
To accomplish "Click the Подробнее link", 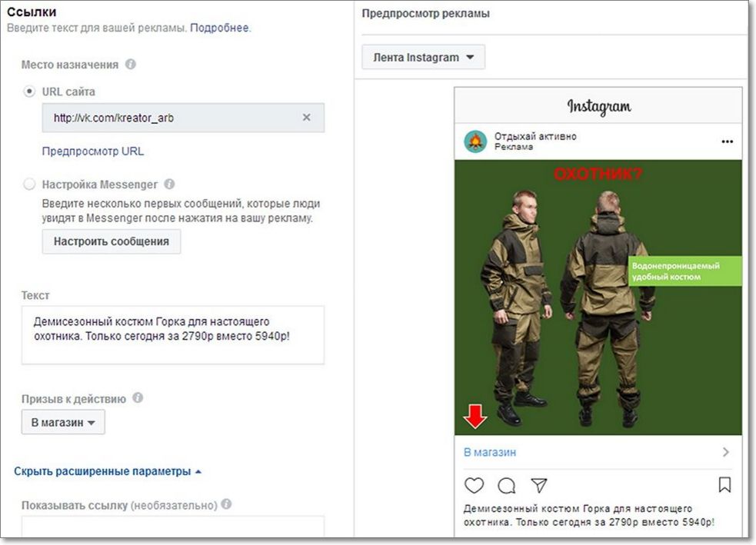I will [x=220, y=28].
